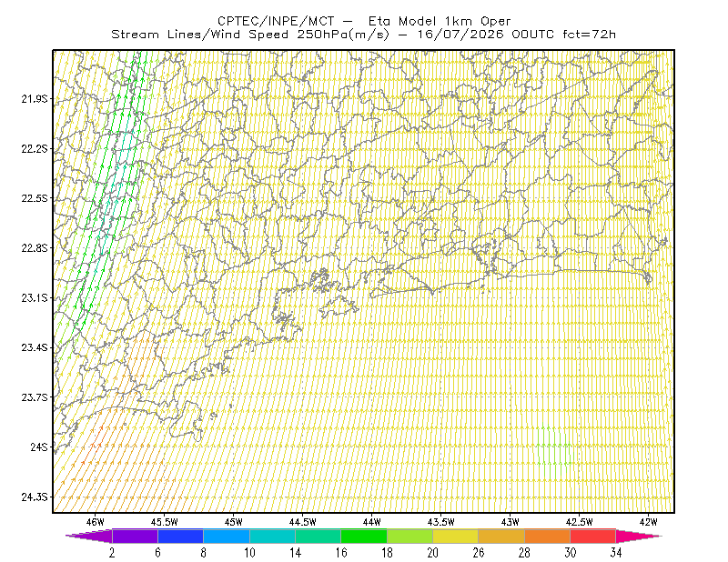Click the teal-green 14–16 legend segment
Image resolution: width=728 pixels, height=562 pixels.
pyautogui.click(x=318, y=536)
